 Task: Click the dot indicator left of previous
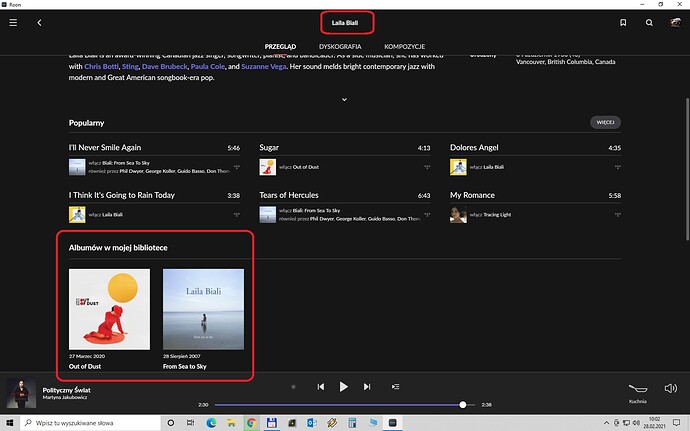(x=293, y=387)
